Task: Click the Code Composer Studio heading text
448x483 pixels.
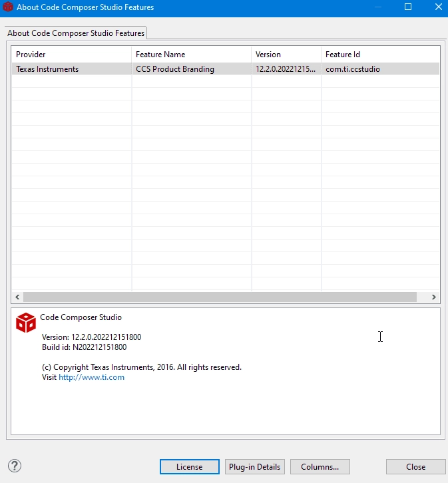Action: (x=81, y=317)
